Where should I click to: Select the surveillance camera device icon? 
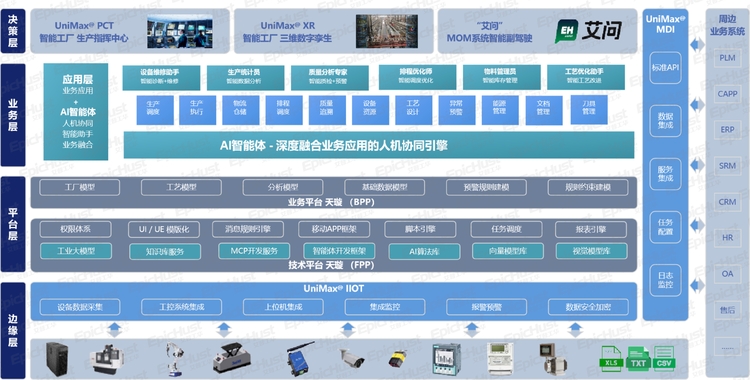(352, 358)
